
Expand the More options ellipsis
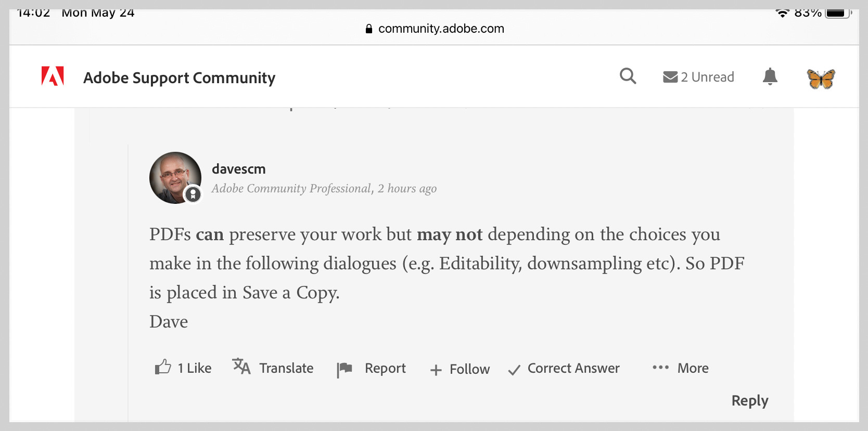[x=660, y=368]
